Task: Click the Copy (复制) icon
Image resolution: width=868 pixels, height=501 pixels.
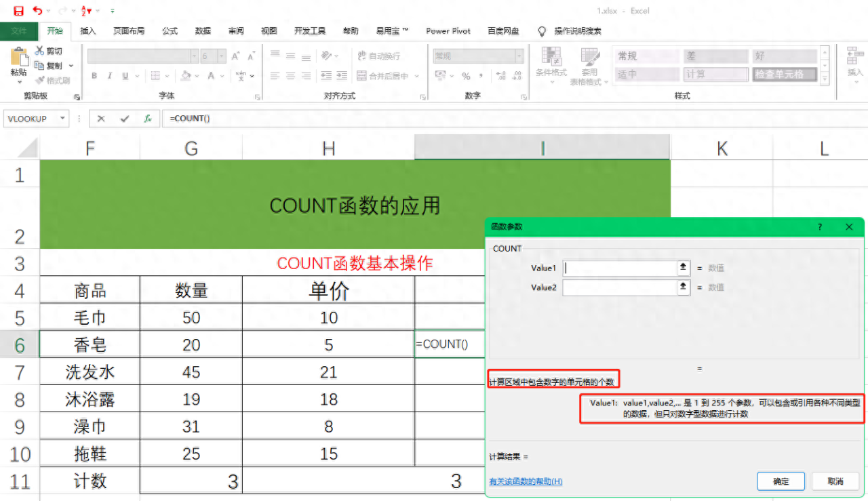Action: (40, 66)
